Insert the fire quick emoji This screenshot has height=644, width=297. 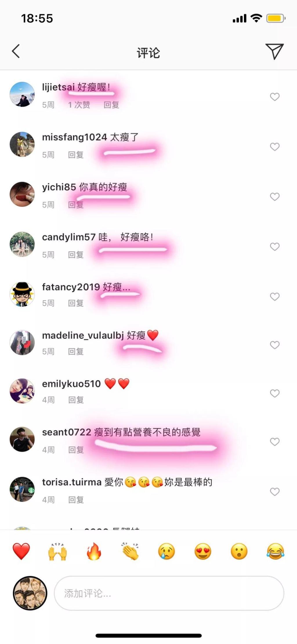[x=94, y=551]
